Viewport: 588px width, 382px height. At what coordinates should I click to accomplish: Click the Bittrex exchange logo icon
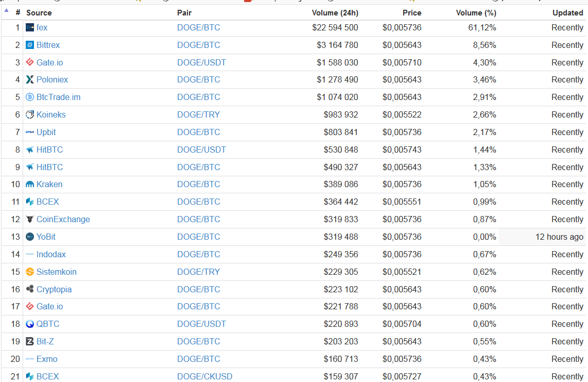tap(30, 45)
